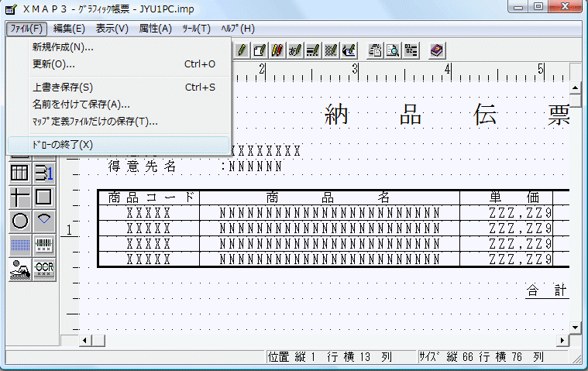The image size is (588, 371).
Task: Click the horizontal scrollbar thumb
Action: click(x=98, y=340)
